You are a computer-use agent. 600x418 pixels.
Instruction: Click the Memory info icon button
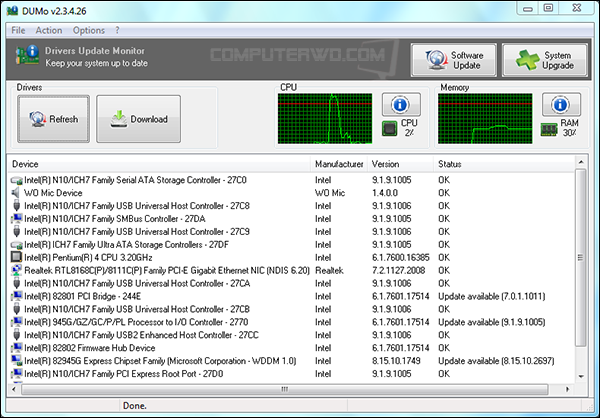pos(561,104)
